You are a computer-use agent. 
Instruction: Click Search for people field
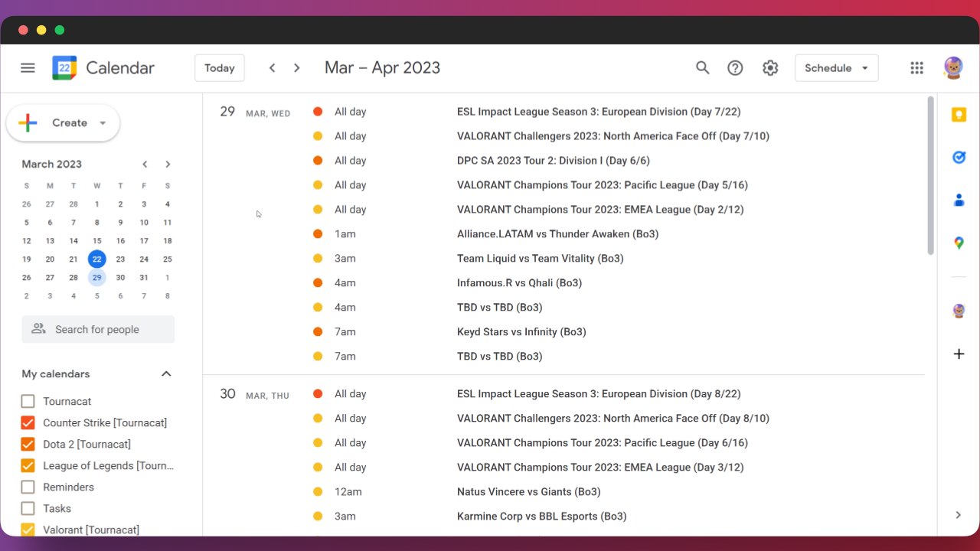coord(98,329)
